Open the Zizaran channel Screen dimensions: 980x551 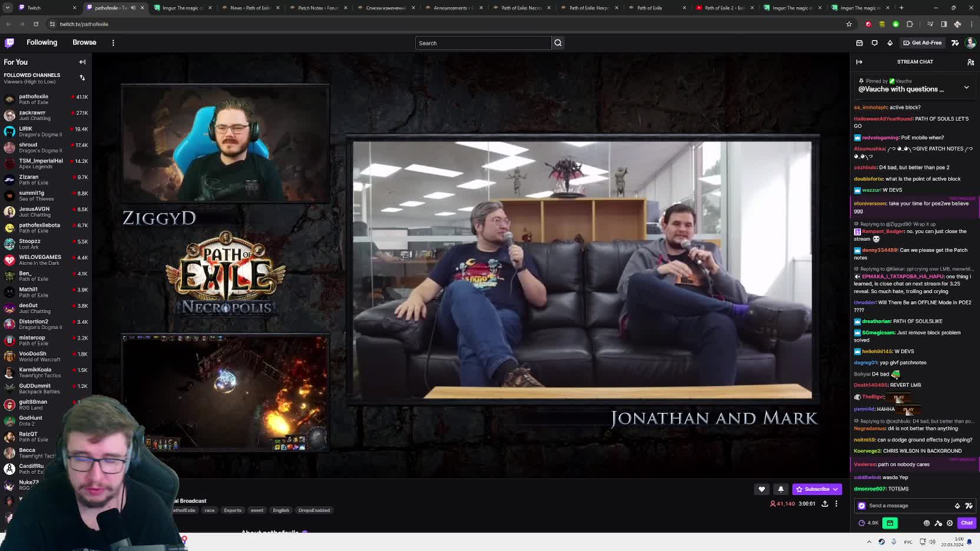pyautogui.click(x=45, y=180)
